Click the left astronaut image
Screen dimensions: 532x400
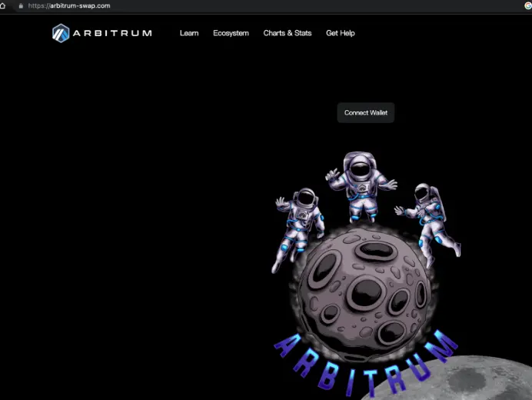pyautogui.click(x=298, y=230)
